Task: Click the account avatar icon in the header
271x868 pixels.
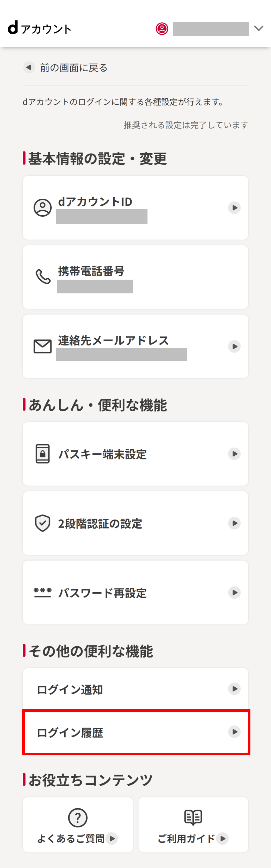Action: click(x=162, y=29)
